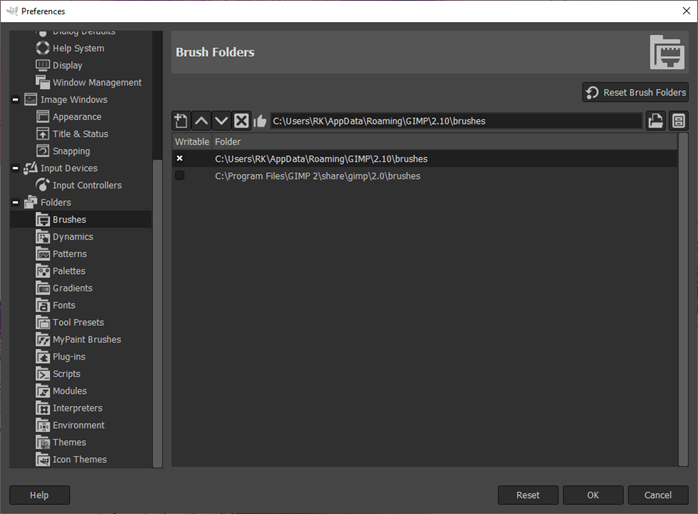The image size is (698, 514).
Task: Click the Palettes folder icon
Action: [x=43, y=271]
